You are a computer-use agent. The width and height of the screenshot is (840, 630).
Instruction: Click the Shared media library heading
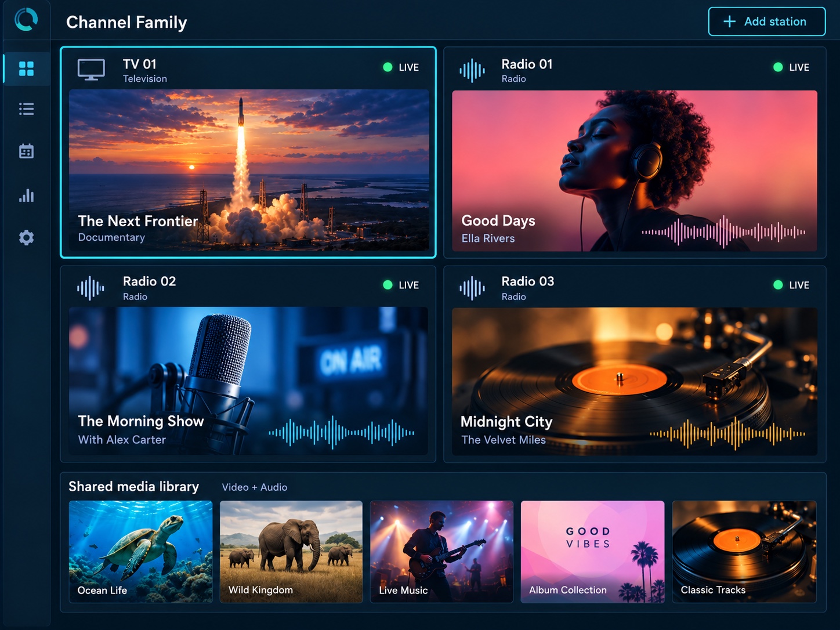click(133, 487)
